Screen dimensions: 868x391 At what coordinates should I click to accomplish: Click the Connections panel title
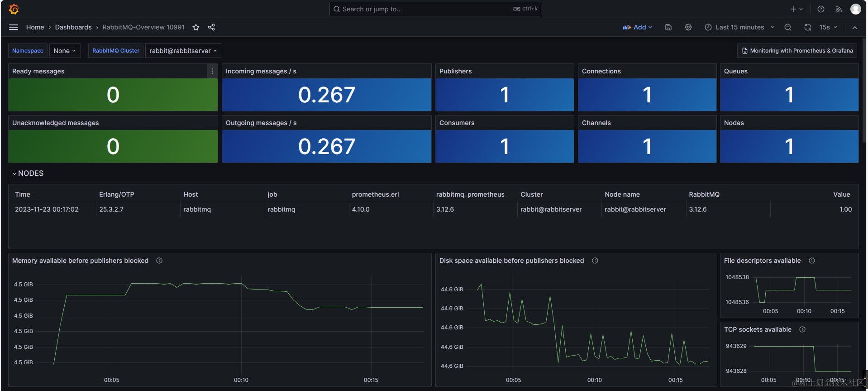(601, 71)
